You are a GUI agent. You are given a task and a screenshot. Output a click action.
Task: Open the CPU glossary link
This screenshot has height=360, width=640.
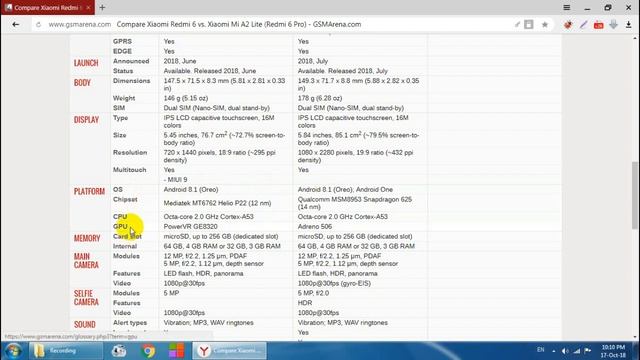click(x=120, y=217)
